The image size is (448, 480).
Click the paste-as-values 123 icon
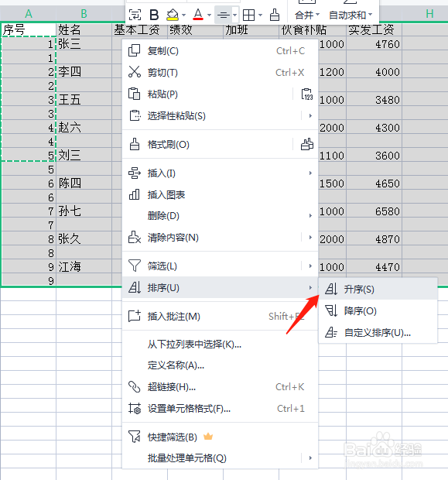pyautogui.click(x=306, y=94)
